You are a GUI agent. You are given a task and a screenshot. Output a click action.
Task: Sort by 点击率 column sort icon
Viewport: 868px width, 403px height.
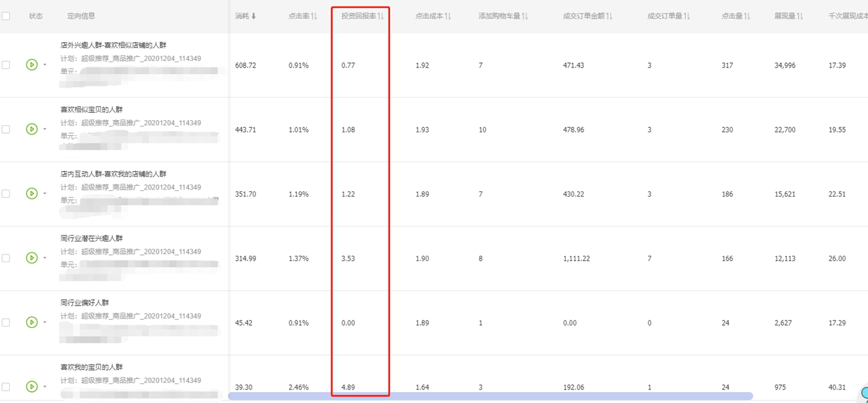pos(314,16)
